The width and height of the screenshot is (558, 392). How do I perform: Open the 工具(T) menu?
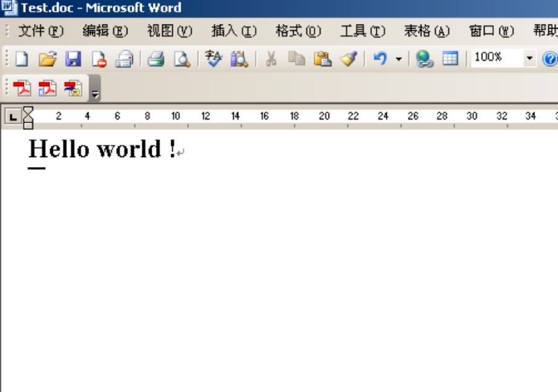[363, 31]
